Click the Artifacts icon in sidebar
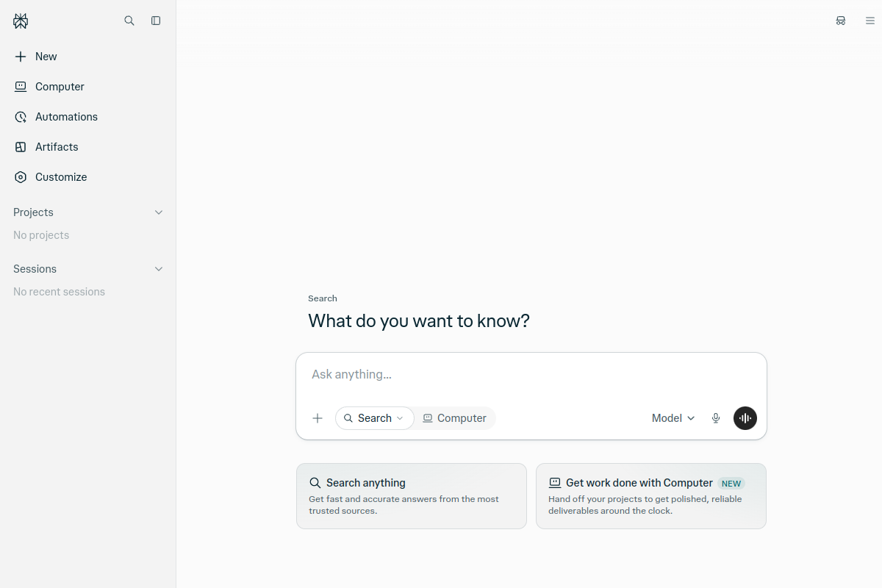The height and width of the screenshot is (588, 882). [x=21, y=147]
